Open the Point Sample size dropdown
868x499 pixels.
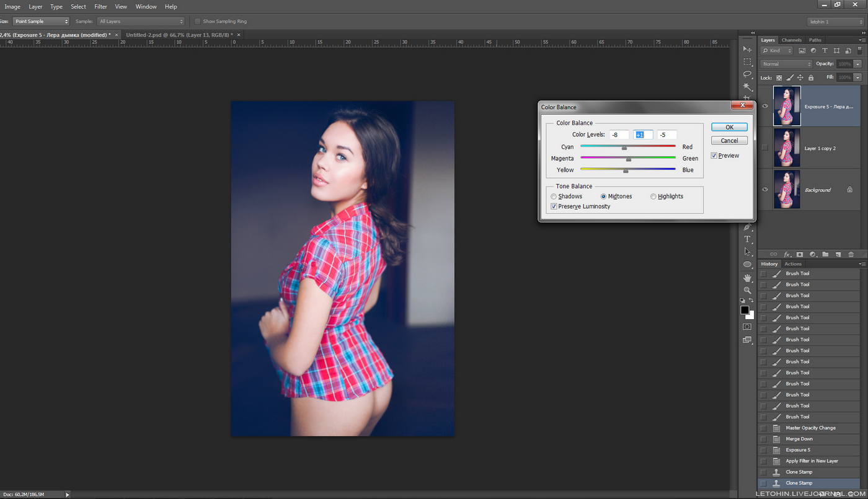[x=41, y=21]
